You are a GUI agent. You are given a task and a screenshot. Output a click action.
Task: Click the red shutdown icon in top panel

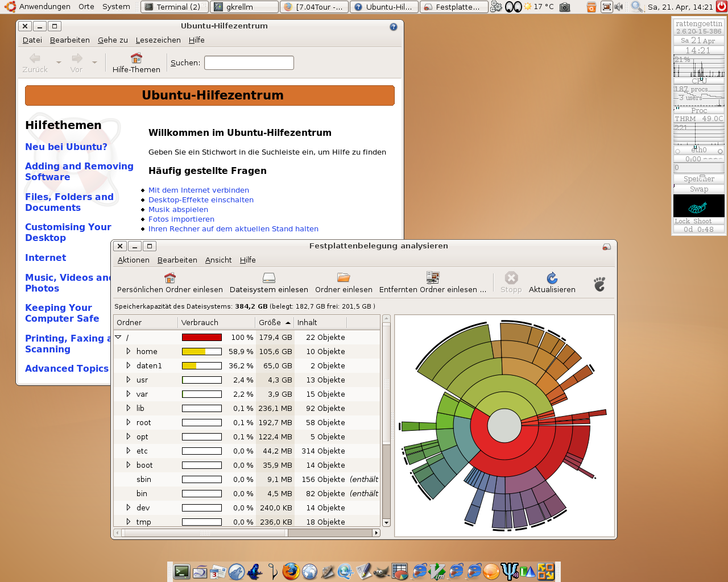click(721, 7)
